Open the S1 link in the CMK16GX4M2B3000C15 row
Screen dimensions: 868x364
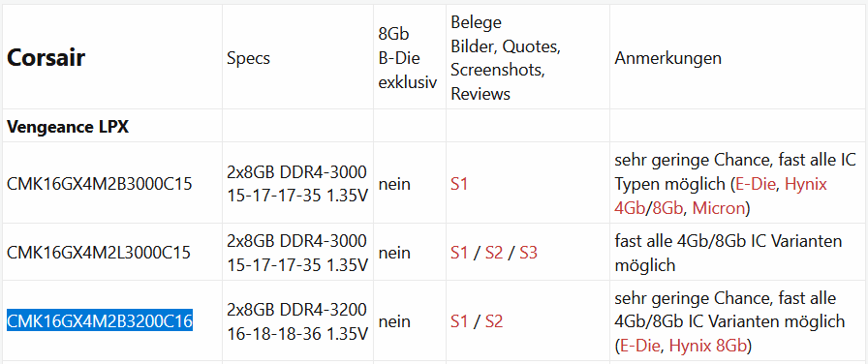point(459,184)
